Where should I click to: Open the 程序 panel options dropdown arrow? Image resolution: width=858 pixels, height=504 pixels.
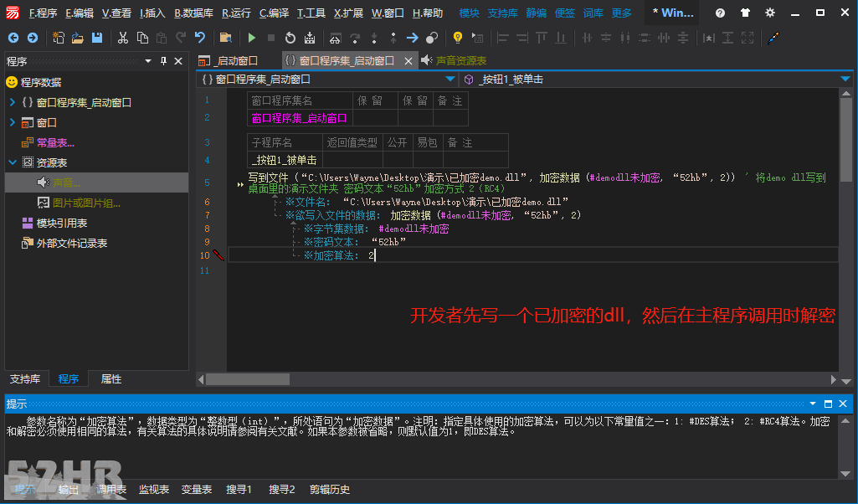pos(147,61)
